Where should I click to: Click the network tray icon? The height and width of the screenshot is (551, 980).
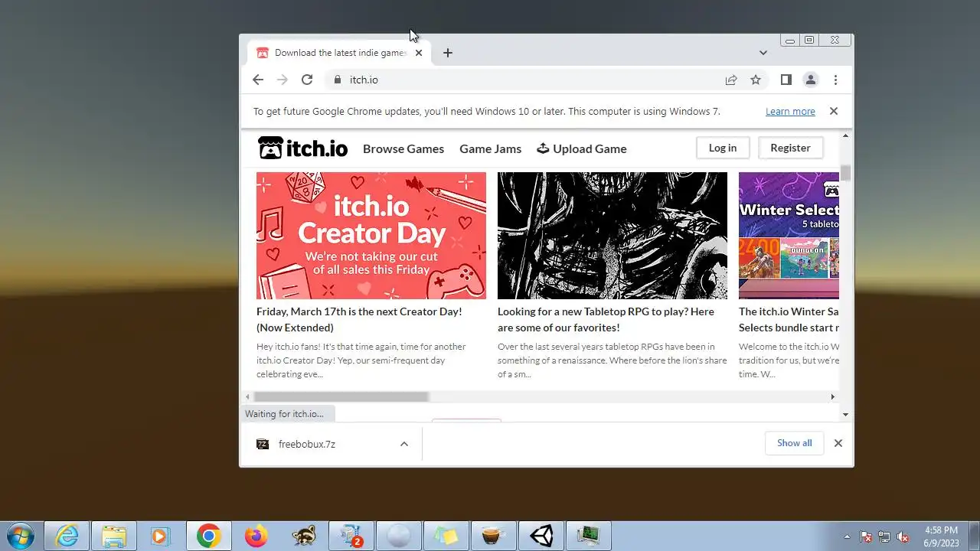point(884,537)
